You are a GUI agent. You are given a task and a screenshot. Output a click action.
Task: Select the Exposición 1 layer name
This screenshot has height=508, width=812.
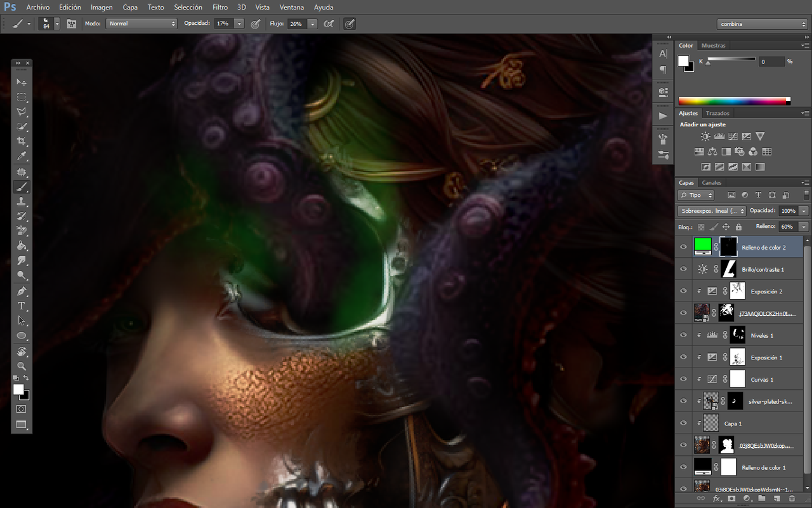[x=766, y=358]
